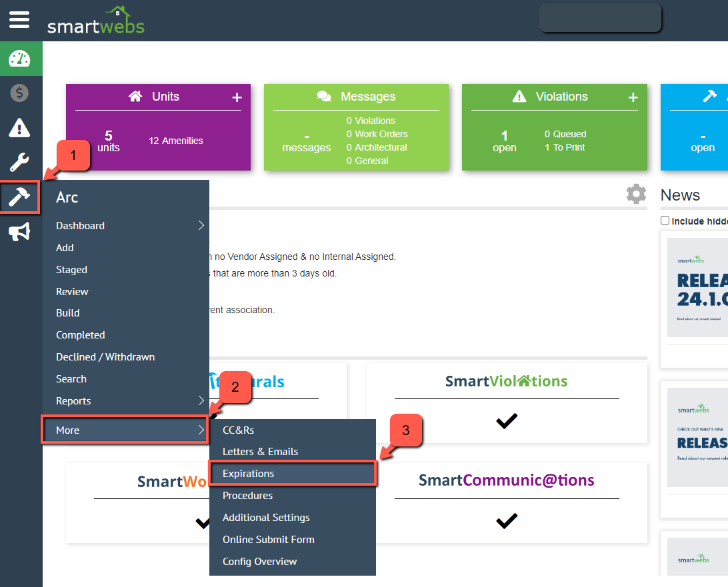728x587 pixels.
Task: Click the warning triangle on Violations card
Action: 519,96
